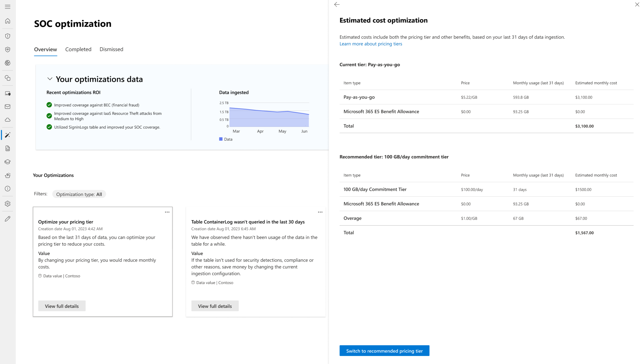The width and height of the screenshot is (641, 364).
Task: Open the Home icon in the sidebar
Action: (x=8, y=21)
